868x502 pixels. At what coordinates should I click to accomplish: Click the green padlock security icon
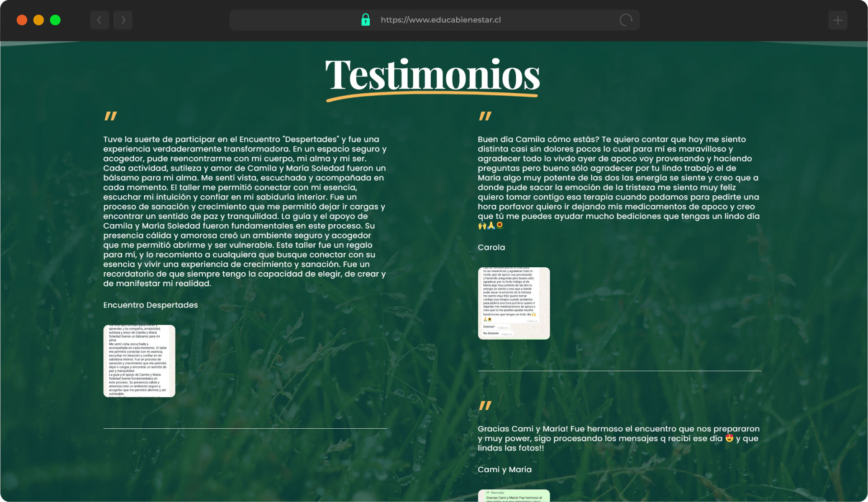(x=366, y=19)
